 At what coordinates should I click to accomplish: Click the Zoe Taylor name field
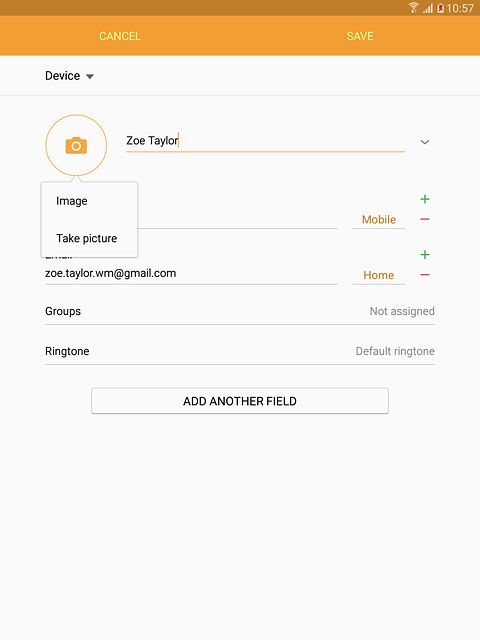(265, 141)
